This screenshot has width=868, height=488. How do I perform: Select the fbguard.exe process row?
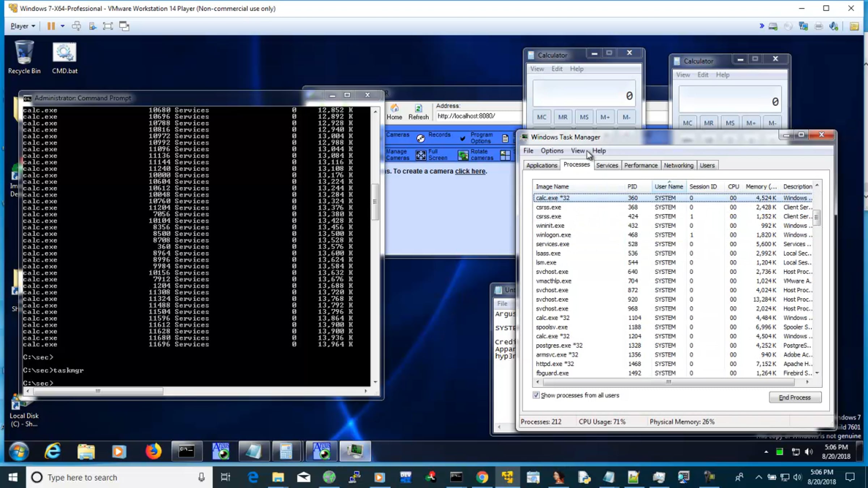tap(673, 373)
